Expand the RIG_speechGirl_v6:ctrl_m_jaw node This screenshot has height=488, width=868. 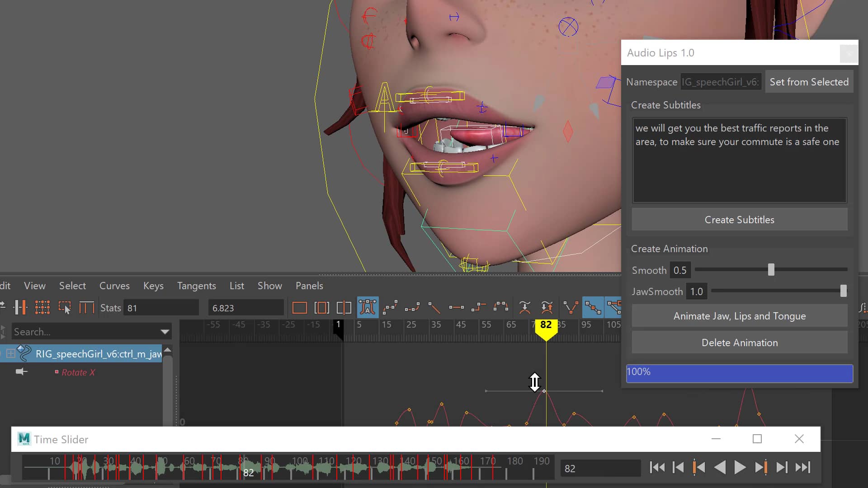tap(11, 354)
